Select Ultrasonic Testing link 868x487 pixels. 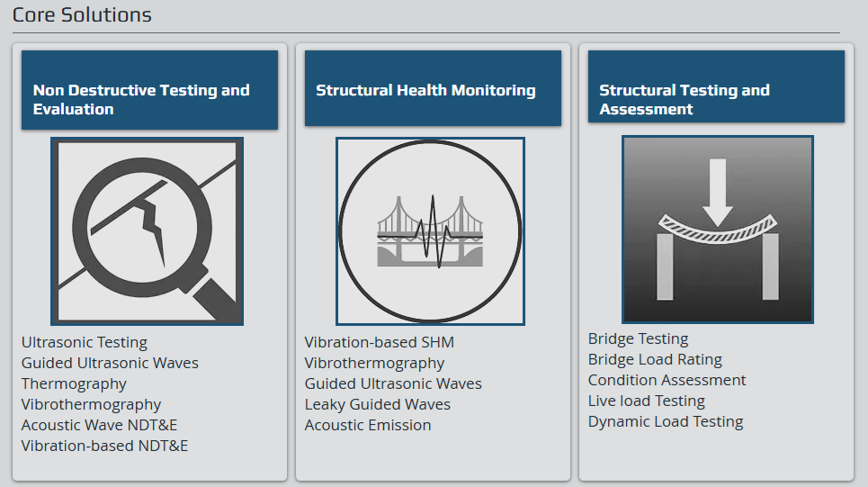click(x=85, y=342)
